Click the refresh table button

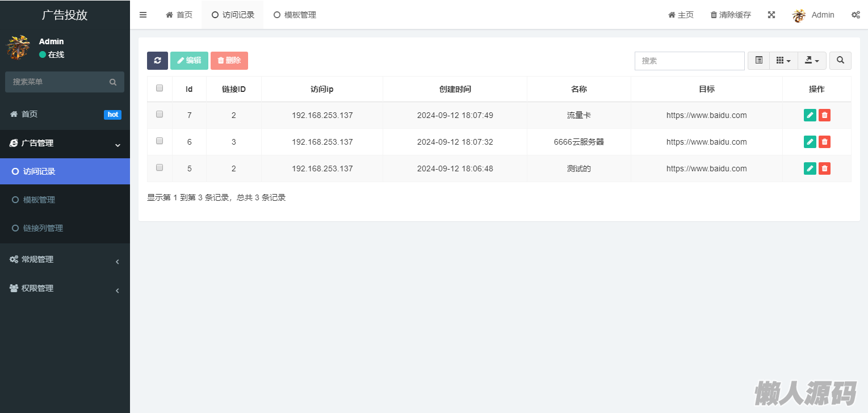click(157, 61)
